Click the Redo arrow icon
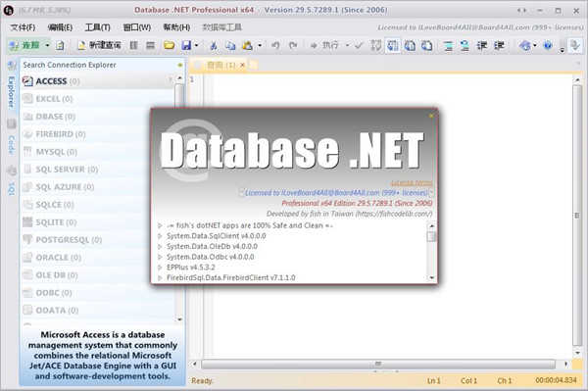This screenshot has width=588, height=391. click(293, 46)
